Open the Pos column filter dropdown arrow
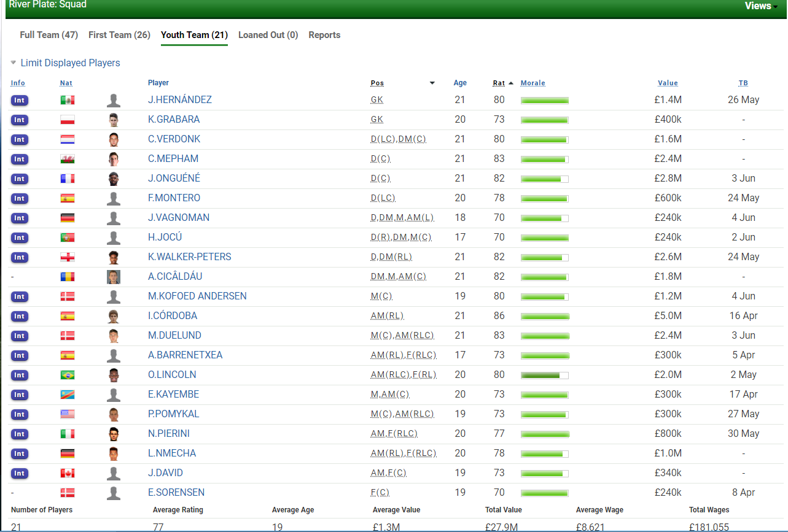Screen dimensions: 788x532 click(x=432, y=83)
